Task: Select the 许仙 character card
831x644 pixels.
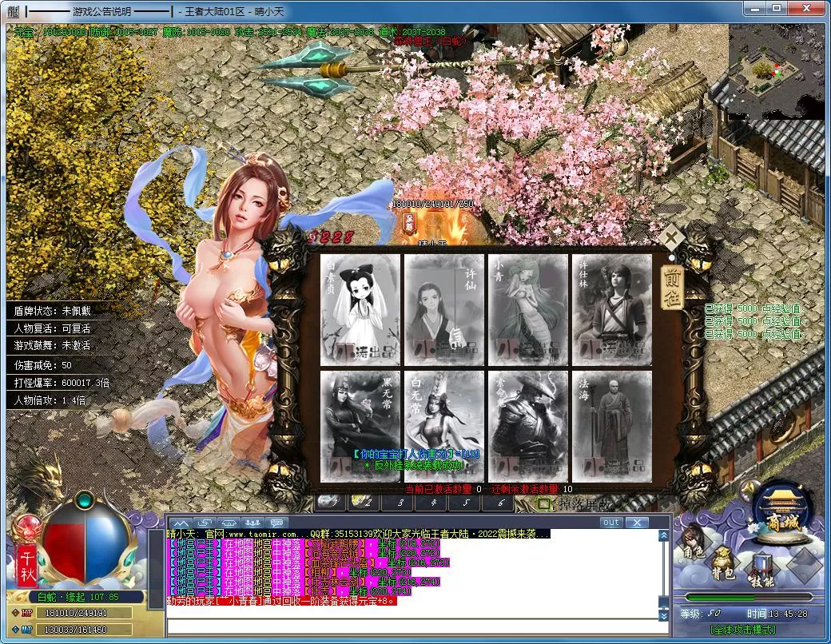Action: coord(444,309)
